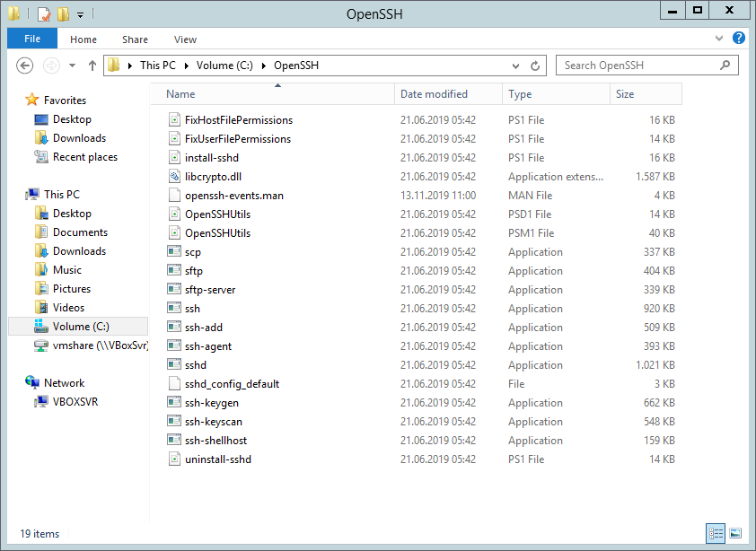This screenshot has width=756, height=551.
Task: Select This PC in navigation pane
Action: [62, 194]
